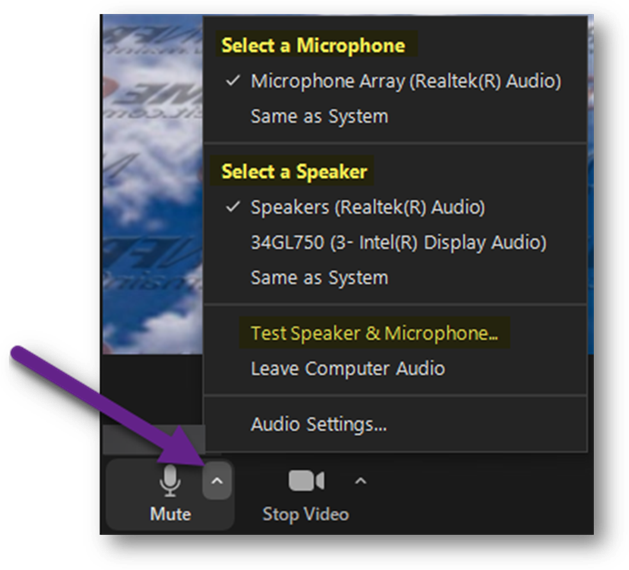Click the Select a Speaker heading
The height and width of the screenshot is (570, 629).
pyautogui.click(x=294, y=172)
